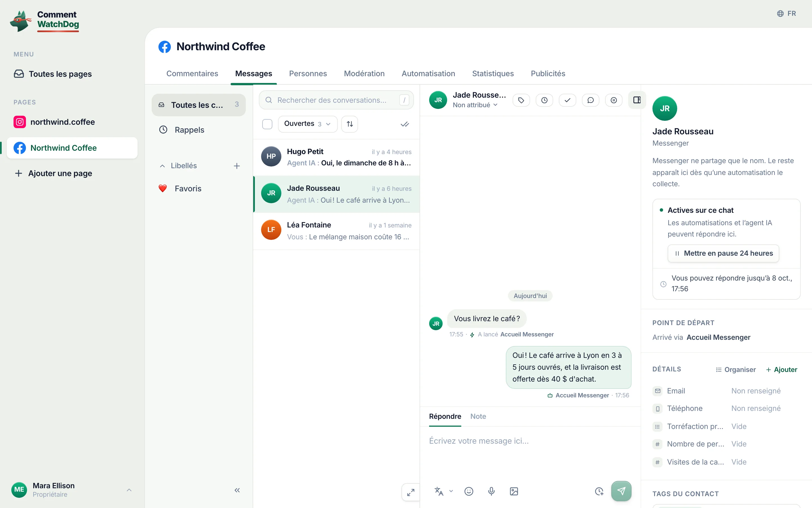Viewport: 812px width, 508px height.
Task: Open the Non attribué assignment dropdown
Action: (x=475, y=105)
